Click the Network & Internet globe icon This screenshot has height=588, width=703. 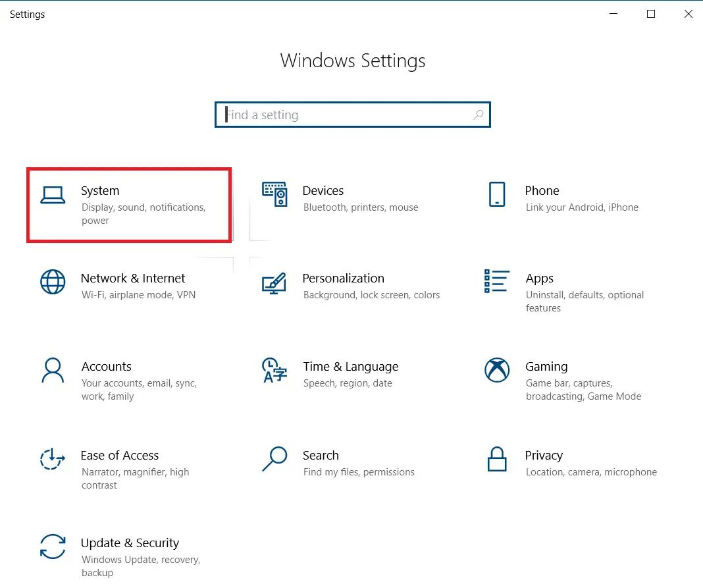tap(53, 282)
